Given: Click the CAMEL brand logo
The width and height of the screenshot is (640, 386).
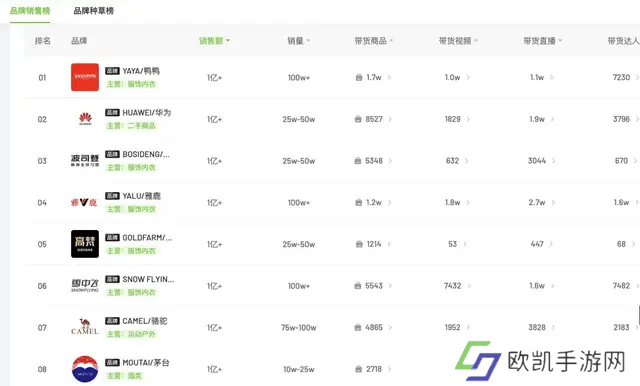Looking at the screenshot, I should [x=85, y=327].
